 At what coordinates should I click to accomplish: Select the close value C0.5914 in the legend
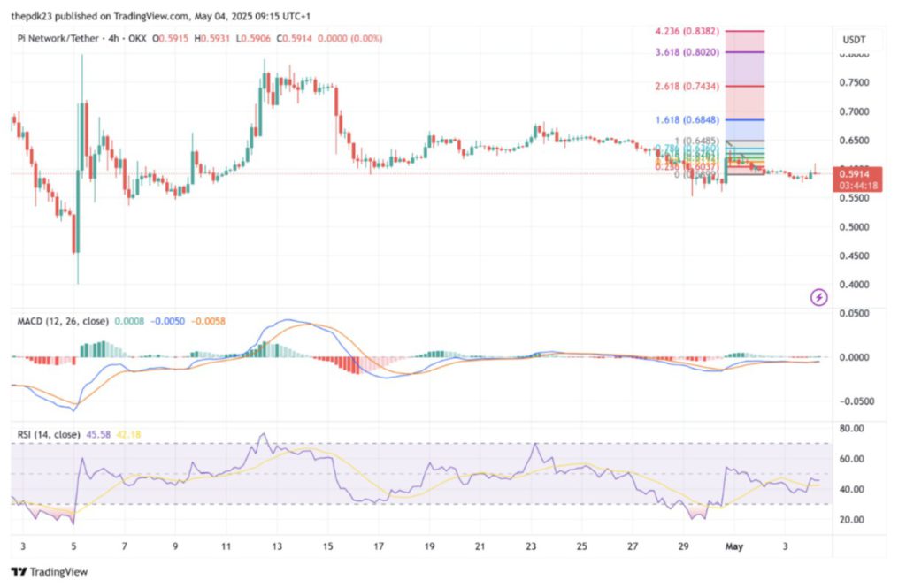(x=294, y=39)
